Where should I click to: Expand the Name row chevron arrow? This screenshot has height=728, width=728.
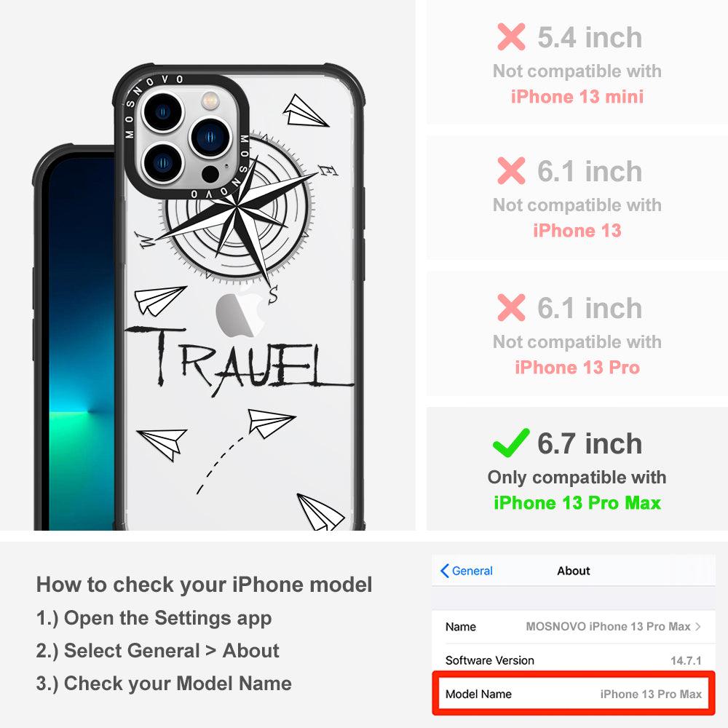tap(698, 626)
